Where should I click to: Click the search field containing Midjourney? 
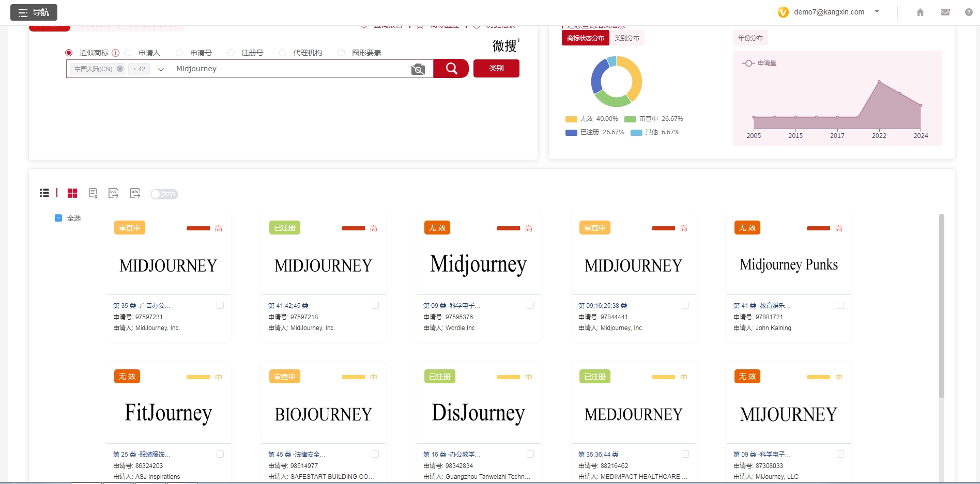pyautogui.click(x=289, y=69)
